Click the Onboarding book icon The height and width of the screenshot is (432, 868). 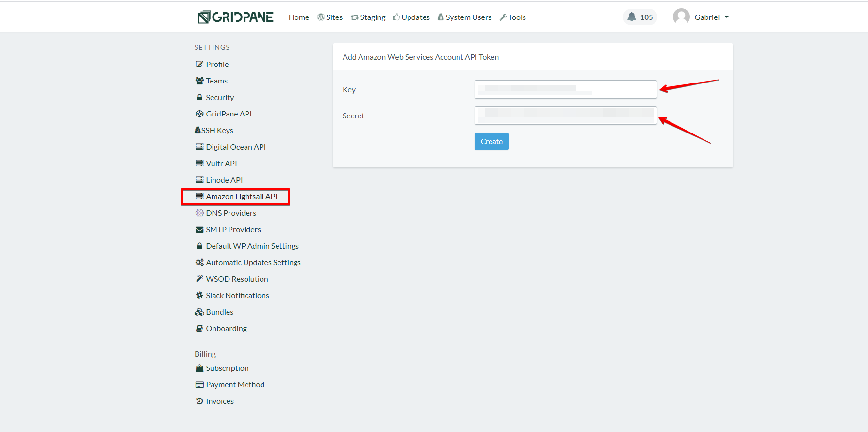coord(199,328)
